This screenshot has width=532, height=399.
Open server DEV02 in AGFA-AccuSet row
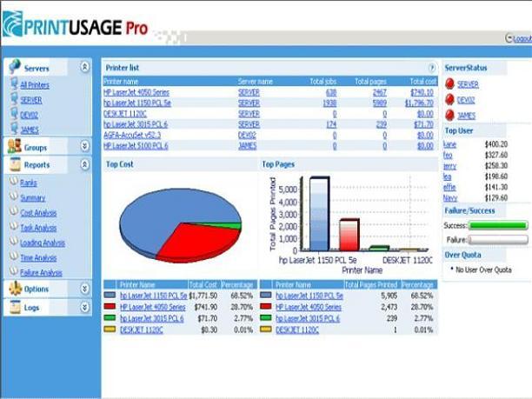pyautogui.click(x=247, y=135)
